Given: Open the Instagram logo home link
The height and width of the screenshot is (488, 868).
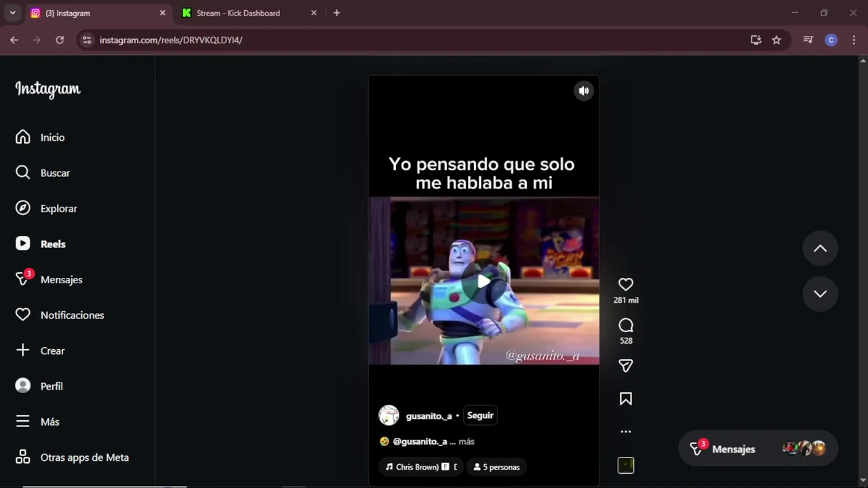Looking at the screenshot, I should pos(47,89).
